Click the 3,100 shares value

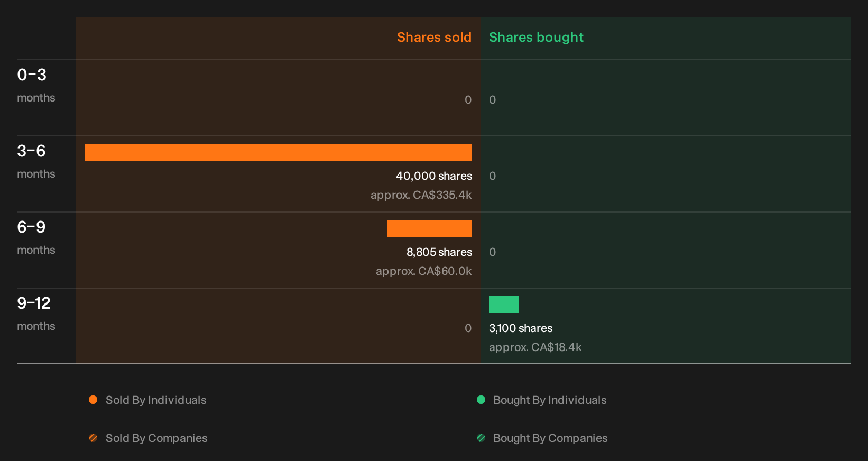[x=521, y=328]
